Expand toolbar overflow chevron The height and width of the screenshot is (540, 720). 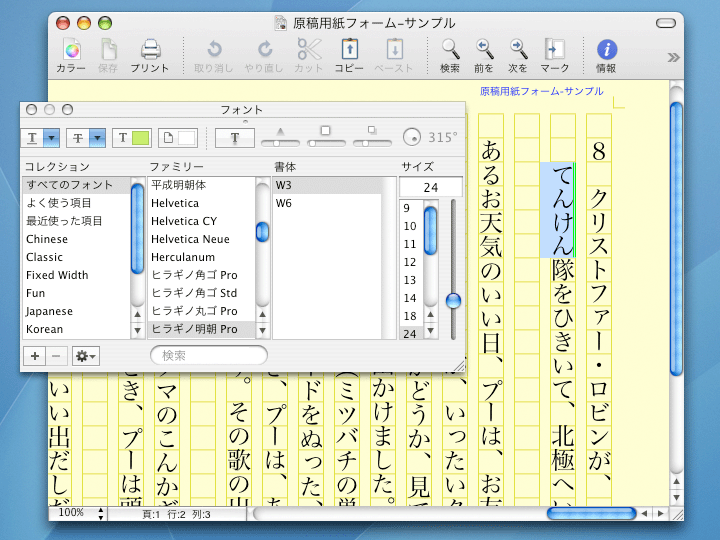[x=673, y=57]
